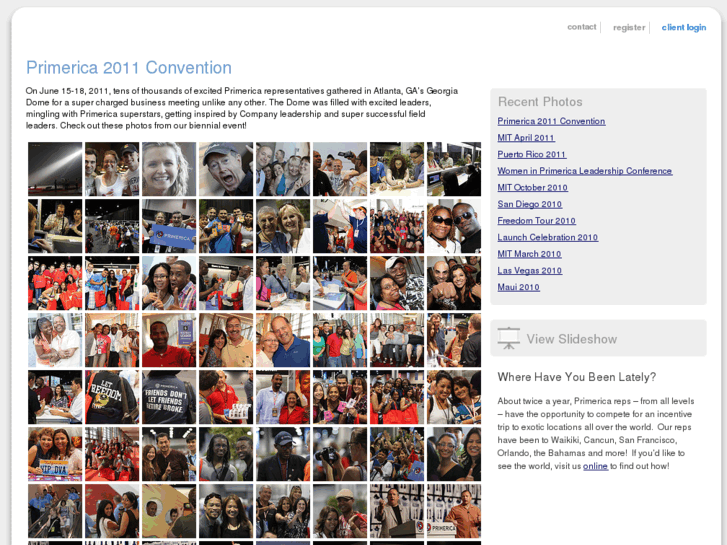Open the MIT October 2010 album
The width and height of the screenshot is (727, 545).
coord(532,187)
